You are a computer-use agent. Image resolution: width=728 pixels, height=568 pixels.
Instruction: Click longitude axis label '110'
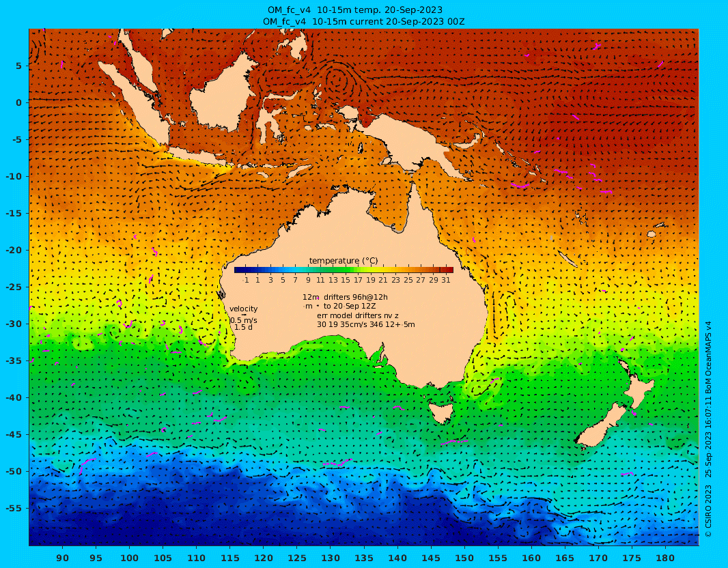(197, 558)
